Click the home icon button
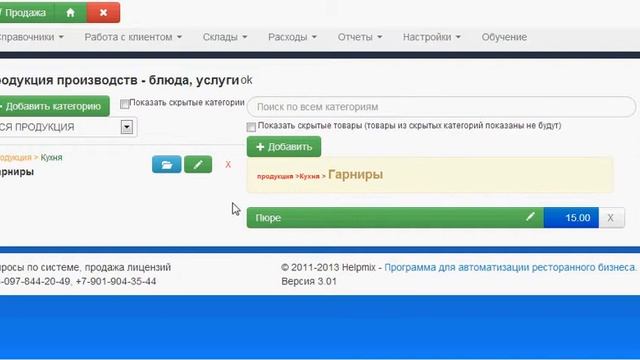640x360 pixels. pos(70,13)
